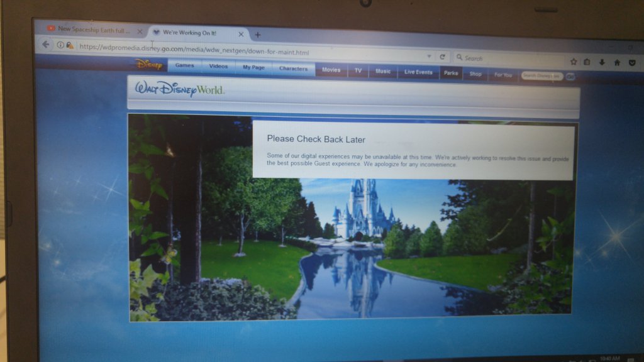Click the Live Events link
Screen dimensions: 644x362
[x=418, y=72]
